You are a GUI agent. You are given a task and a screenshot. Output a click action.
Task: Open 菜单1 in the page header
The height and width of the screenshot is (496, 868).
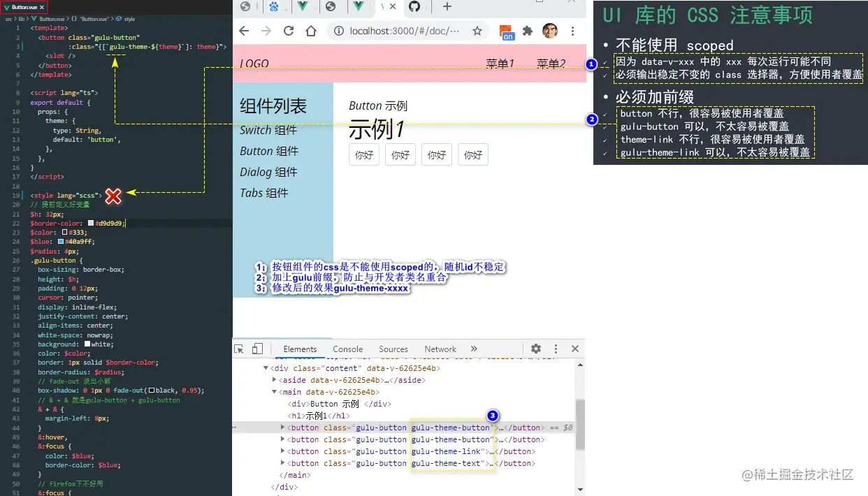click(500, 64)
